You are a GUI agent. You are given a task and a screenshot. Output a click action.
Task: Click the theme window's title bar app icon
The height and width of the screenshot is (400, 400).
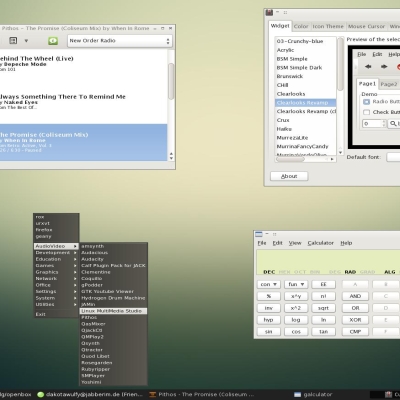point(269,13)
